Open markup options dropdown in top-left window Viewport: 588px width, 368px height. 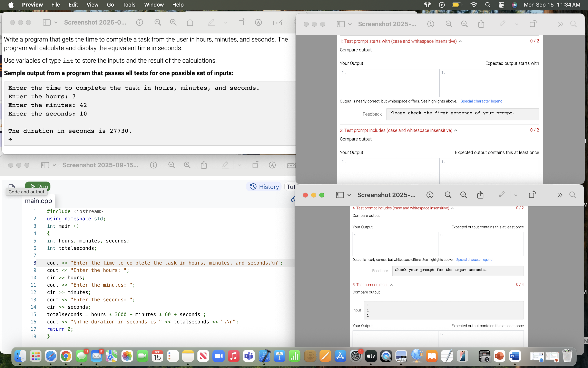[x=225, y=23]
